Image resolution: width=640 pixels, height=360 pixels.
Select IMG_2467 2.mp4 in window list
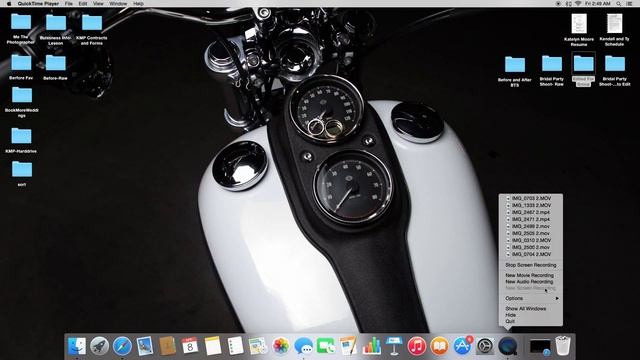click(531, 212)
